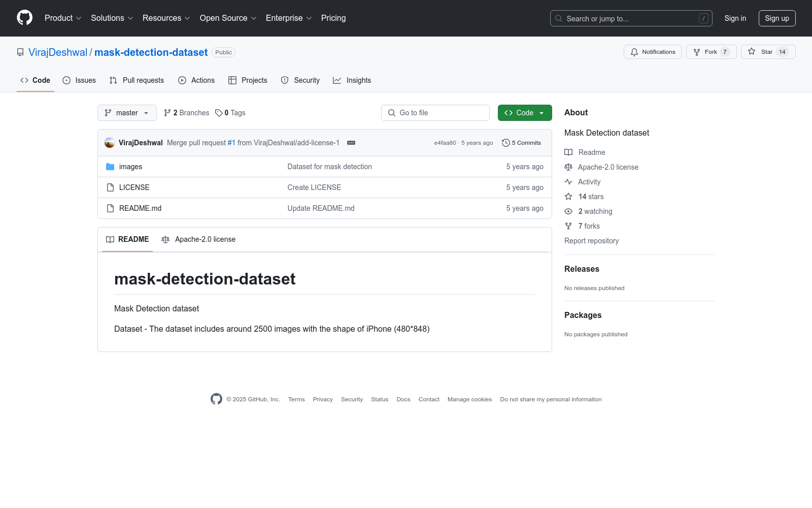The height and width of the screenshot is (508, 812).
Task: Switch to the Projects tab
Action: click(248, 80)
